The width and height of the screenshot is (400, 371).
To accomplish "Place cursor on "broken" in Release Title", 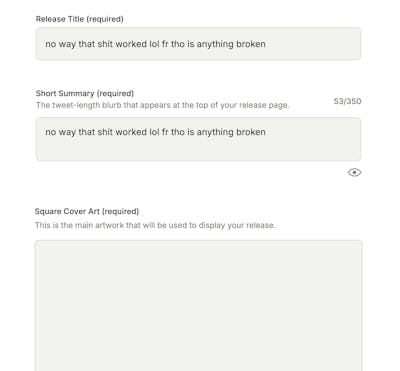I will pos(251,44).
